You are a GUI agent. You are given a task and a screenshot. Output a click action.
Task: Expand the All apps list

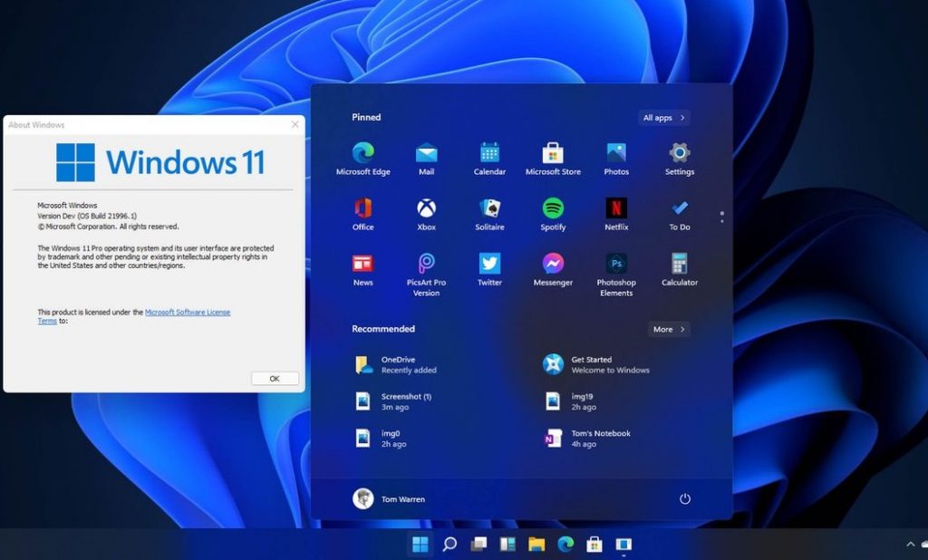point(664,118)
